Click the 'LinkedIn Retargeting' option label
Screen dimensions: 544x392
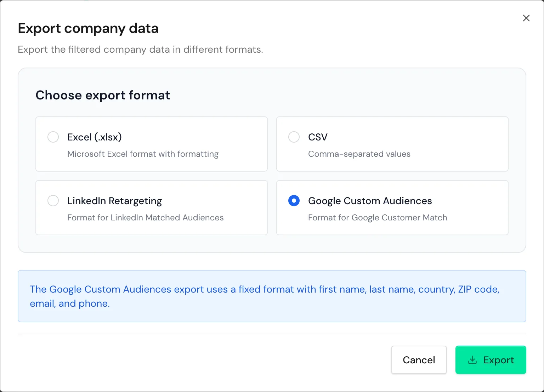coord(114,201)
